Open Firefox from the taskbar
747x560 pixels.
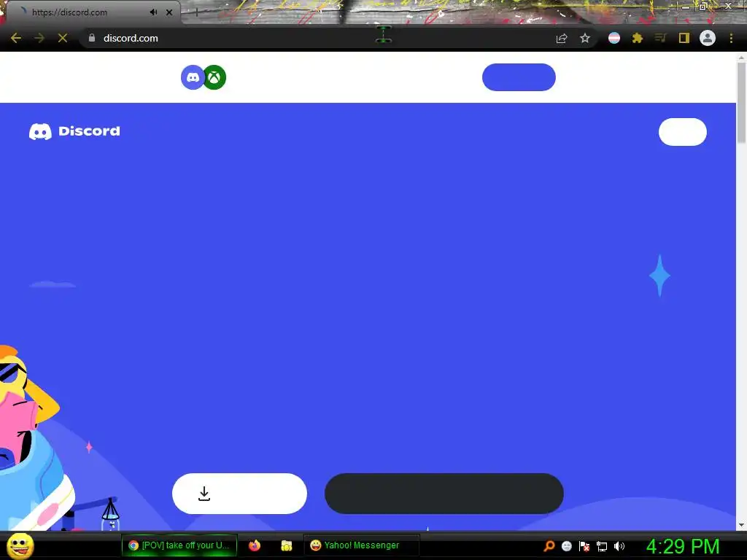[x=255, y=545]
